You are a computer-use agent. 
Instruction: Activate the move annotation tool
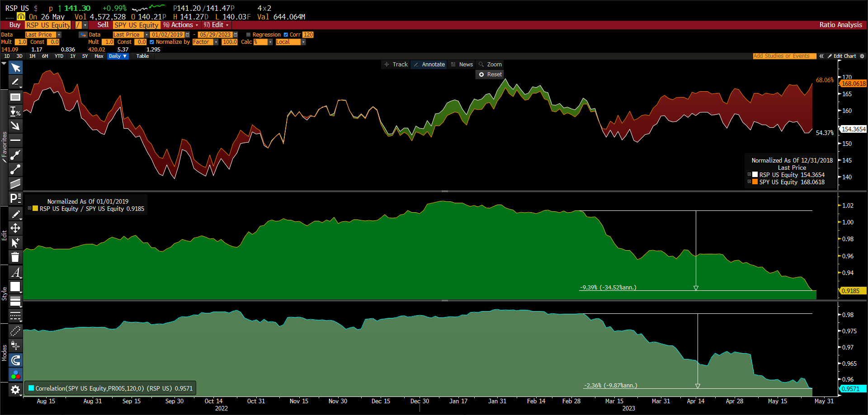click(15, 228)
